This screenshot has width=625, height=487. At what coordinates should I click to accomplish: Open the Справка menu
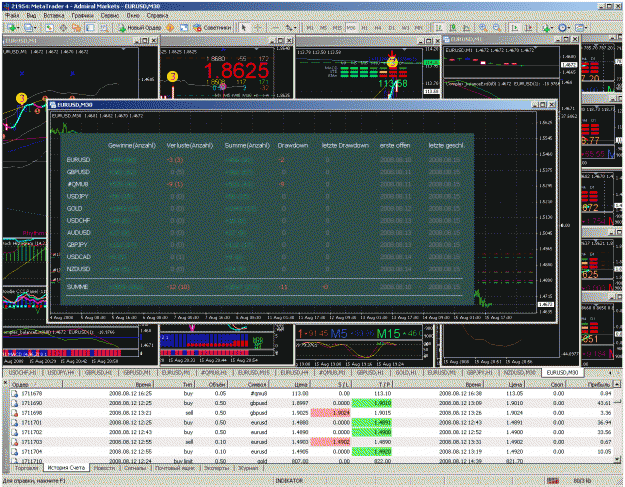[x=157, y=15]
